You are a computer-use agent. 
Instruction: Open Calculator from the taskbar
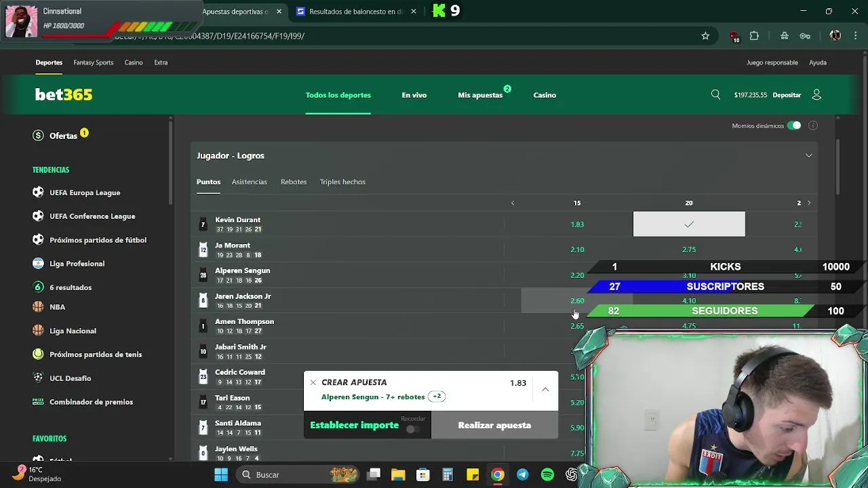click(x=448, y=474)
